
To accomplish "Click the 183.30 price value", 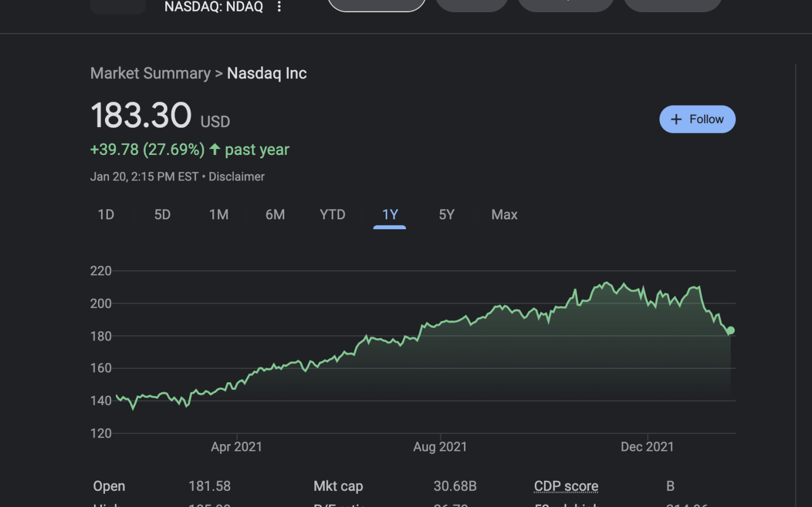I will pos(141,115).
